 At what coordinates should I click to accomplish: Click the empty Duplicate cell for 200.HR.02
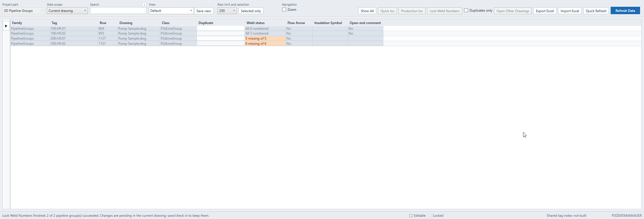(221, 44)
